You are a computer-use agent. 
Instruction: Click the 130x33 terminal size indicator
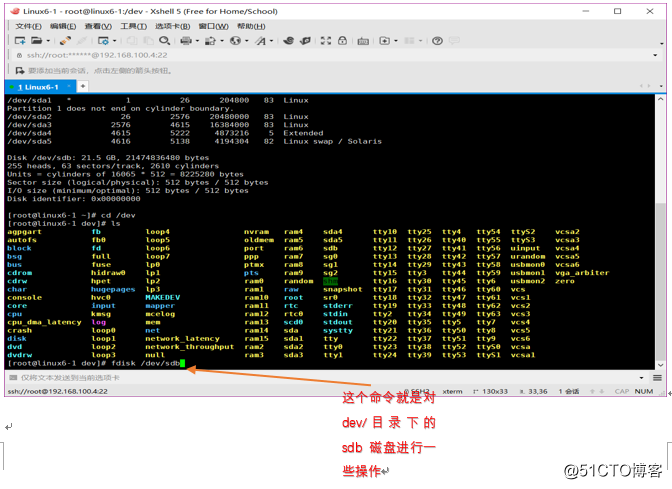(495, 391)
